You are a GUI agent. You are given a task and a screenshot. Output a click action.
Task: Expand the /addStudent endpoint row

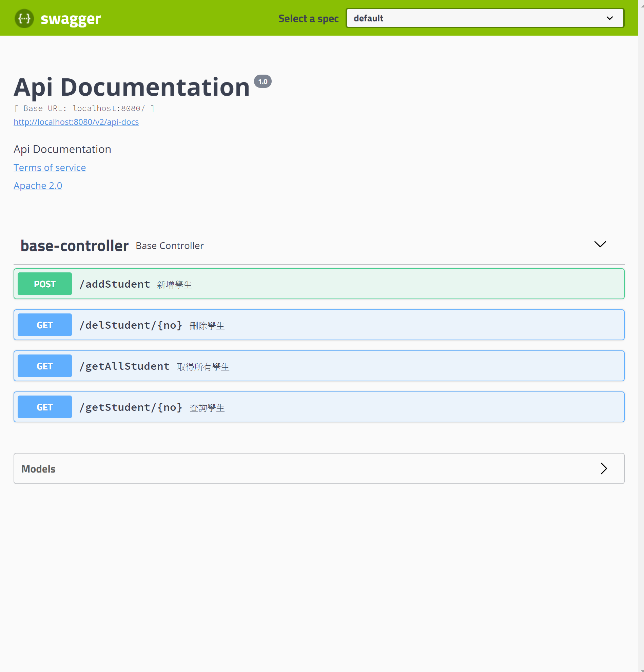pos(319,284)
